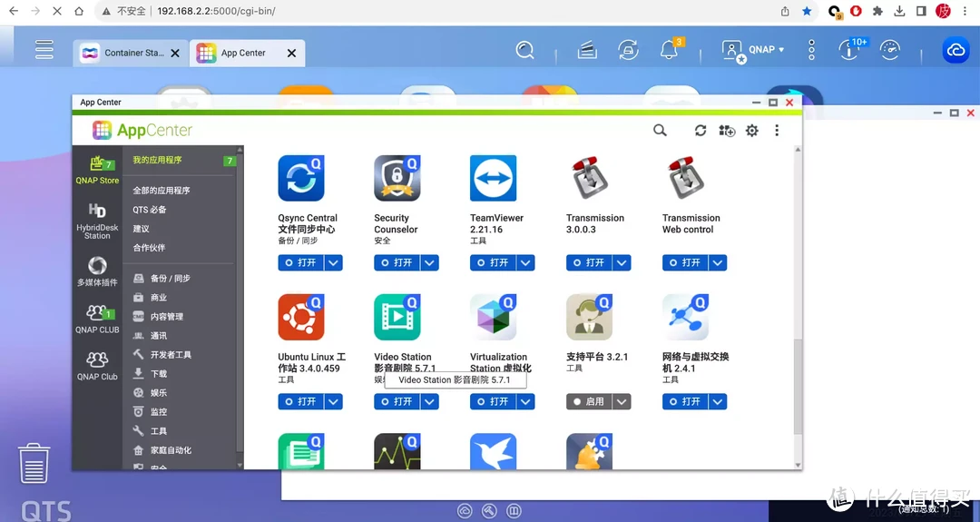This screenshot has width=980, height=522.
Task: Open TeamViewer with 打开 button
Action: [493, 262]
